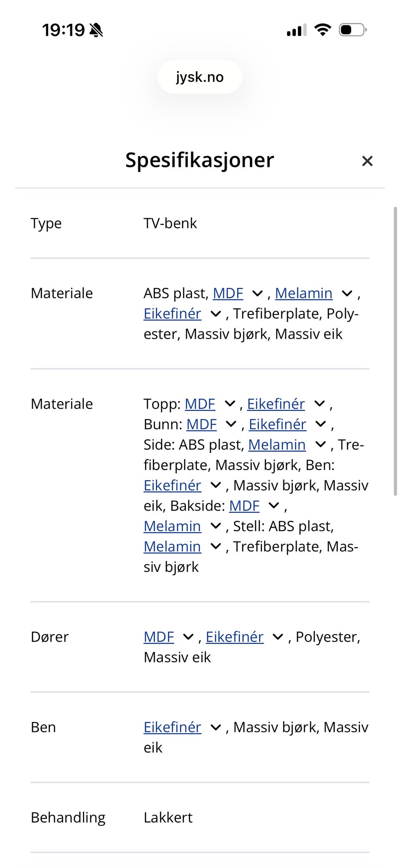Open the Eikefinér link in the Dører row
400x868 pixels.
coord(234,637)
